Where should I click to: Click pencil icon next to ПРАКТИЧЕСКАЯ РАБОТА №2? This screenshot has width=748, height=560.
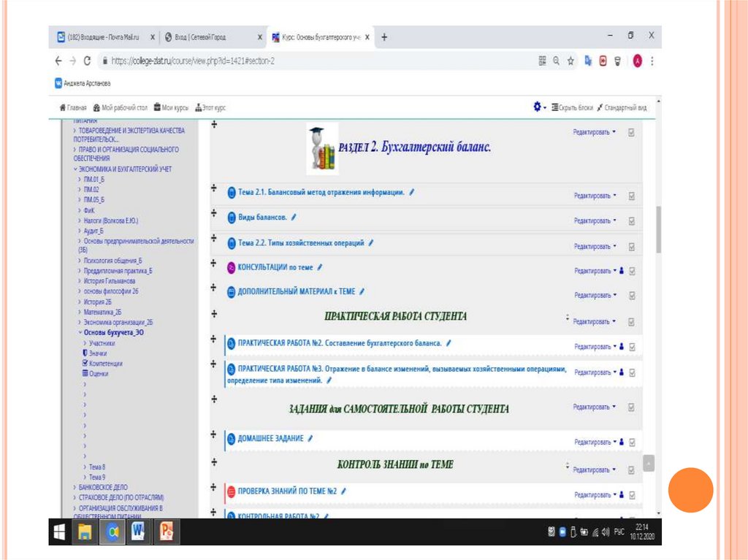point(449,343)
